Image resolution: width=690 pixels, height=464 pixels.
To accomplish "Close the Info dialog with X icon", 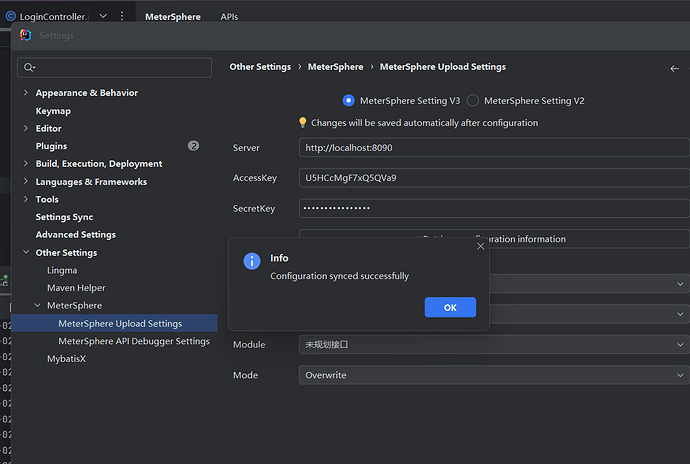I will coord(480,246).
